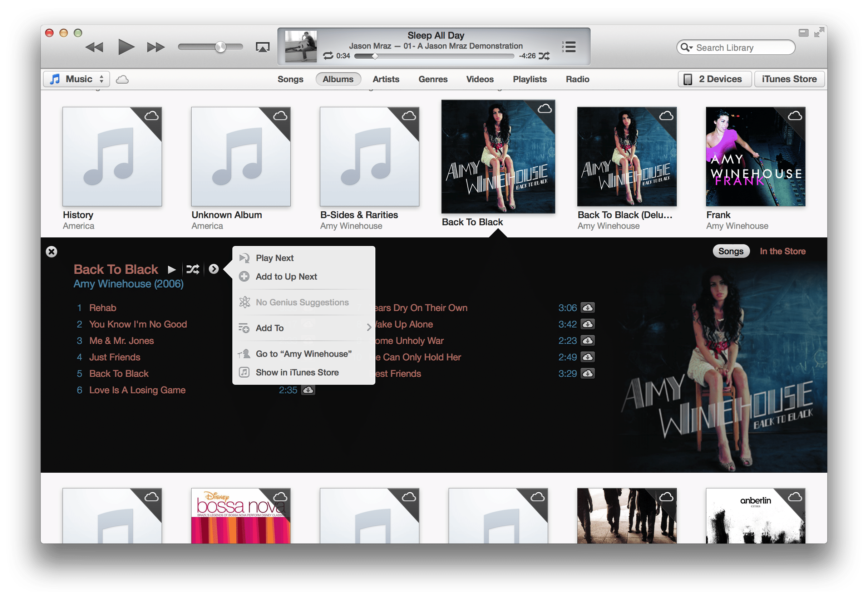The height and width of the screenshot is (600, 868).
Task: Click Amy Winehouse (2006) artist link
Action: point(128,284)
